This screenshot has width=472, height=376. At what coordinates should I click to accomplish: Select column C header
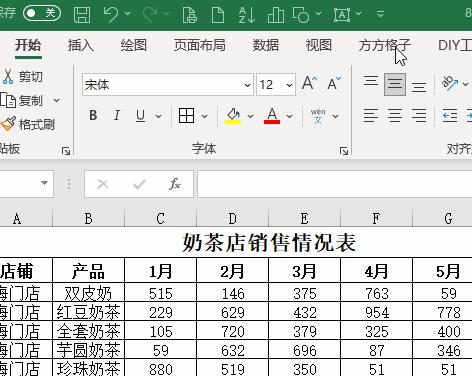tap(160, 219)
